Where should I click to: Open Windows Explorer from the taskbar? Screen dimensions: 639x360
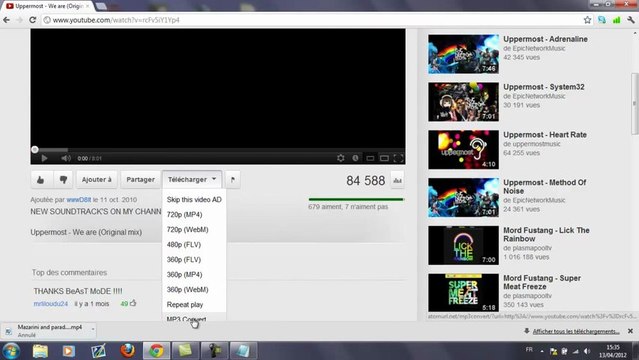40,351
